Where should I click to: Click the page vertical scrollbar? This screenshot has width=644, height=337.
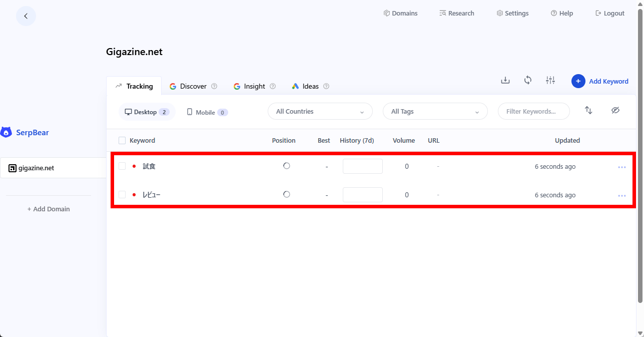tap(640, 155)
